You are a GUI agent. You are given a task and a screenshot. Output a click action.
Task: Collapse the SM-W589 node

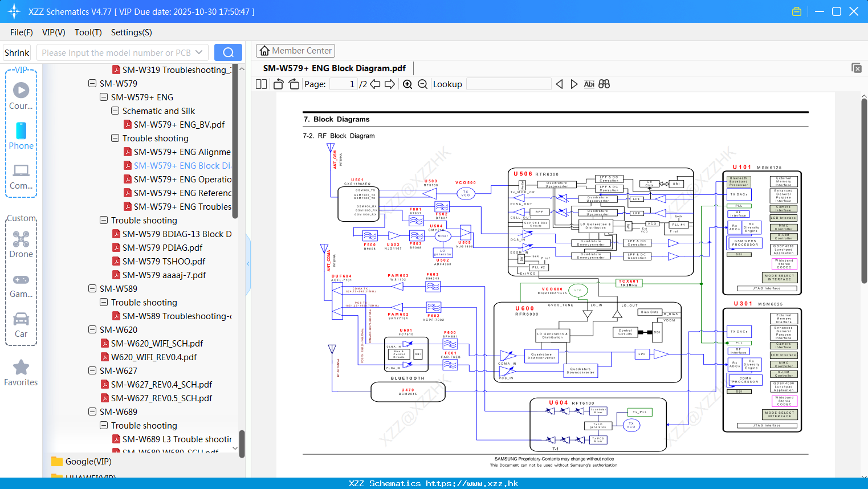click(x=92, y=288)
